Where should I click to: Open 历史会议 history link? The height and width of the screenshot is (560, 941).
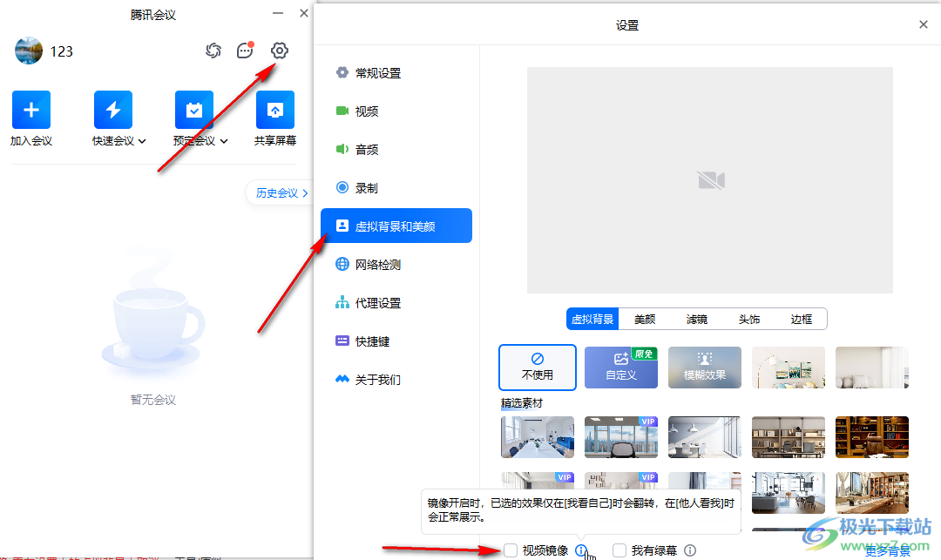tap(281, 193)
